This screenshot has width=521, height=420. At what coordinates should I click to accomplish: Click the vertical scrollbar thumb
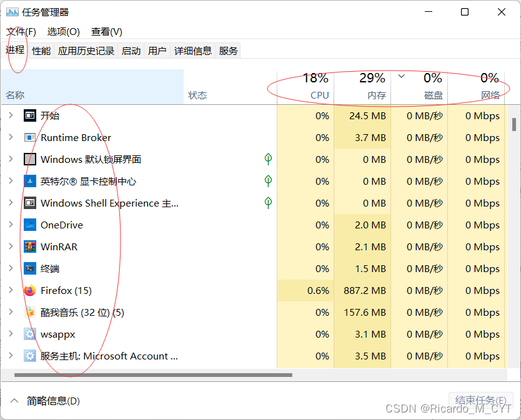click(x=514, y=124)
